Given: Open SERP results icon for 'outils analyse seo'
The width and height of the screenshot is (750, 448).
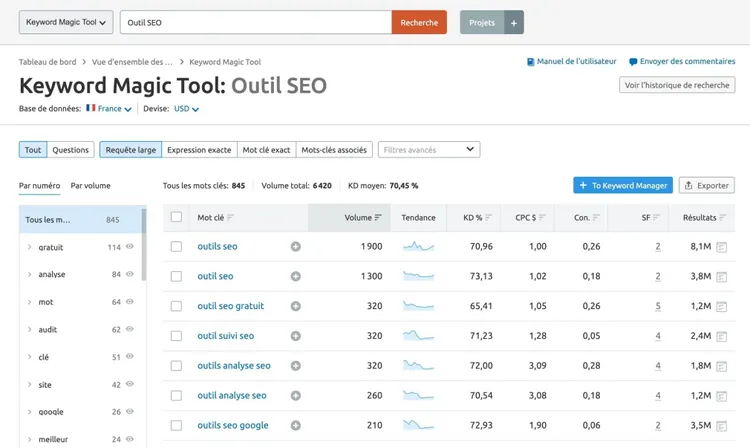Looking at the screenshot, I should click(722, 366).
